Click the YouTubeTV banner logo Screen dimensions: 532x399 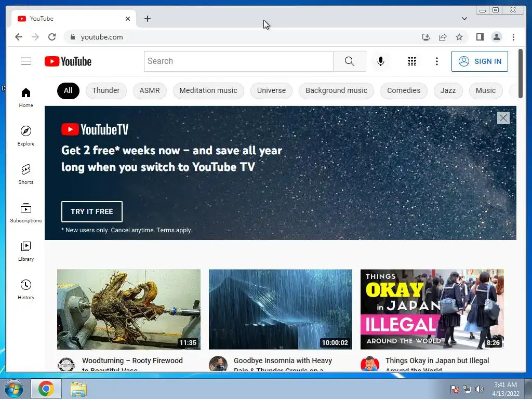click(x=95, y=129)
